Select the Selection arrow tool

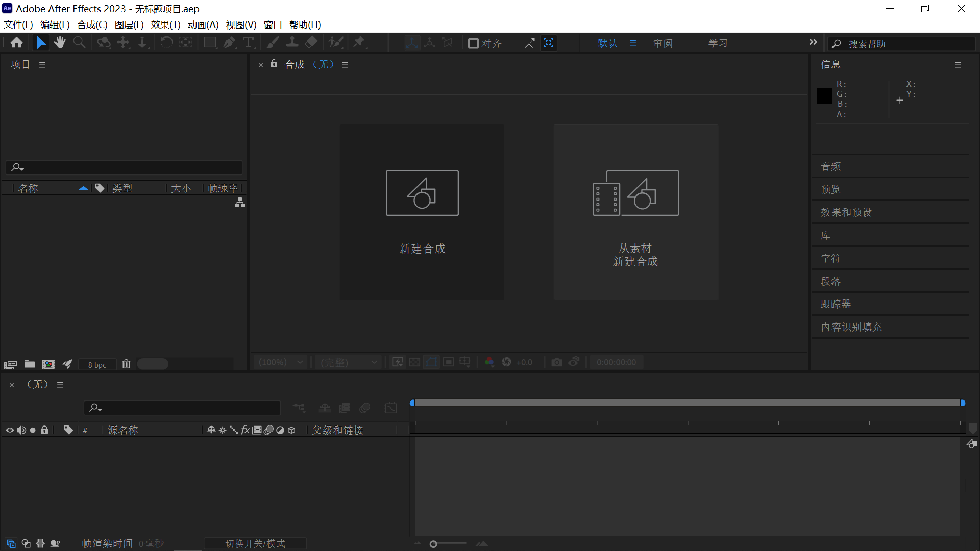[x=41, y=43]
